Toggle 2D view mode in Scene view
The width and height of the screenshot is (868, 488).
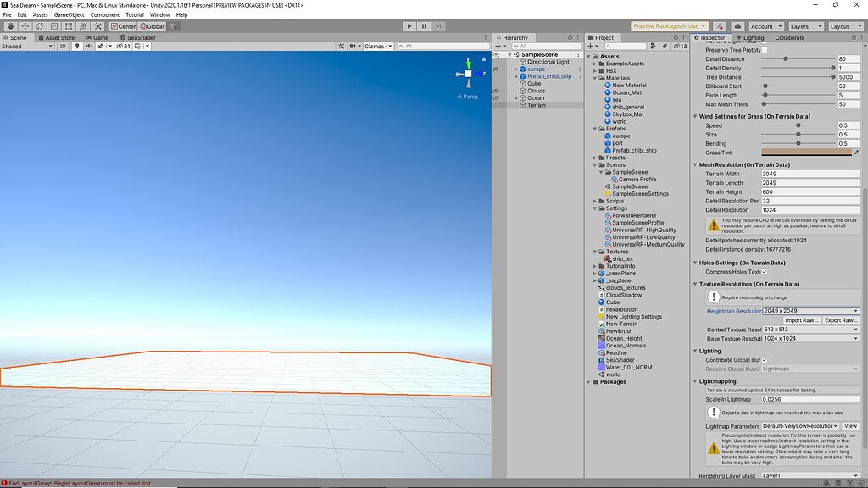tap(63, 46)
